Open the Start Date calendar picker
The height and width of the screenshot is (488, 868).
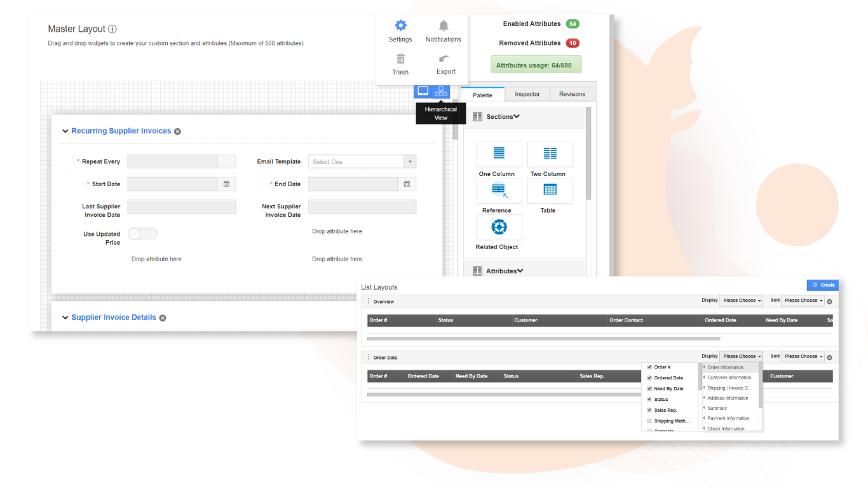226,184
